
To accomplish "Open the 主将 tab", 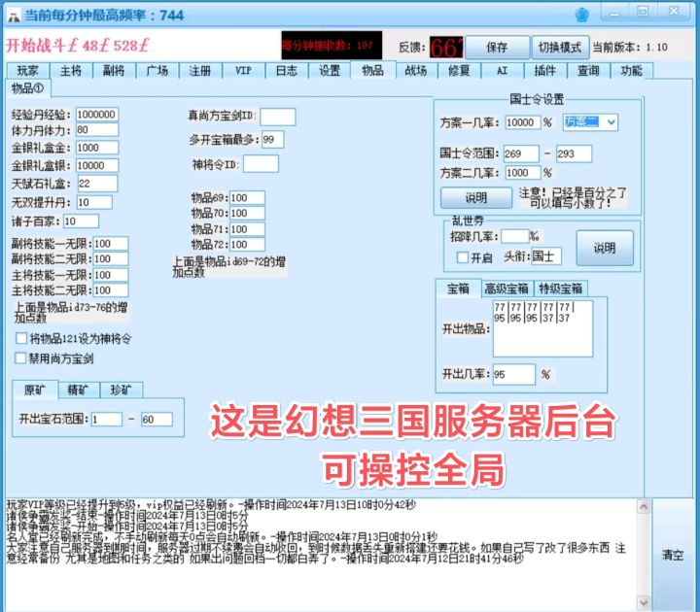I will [x=71, y=71].
